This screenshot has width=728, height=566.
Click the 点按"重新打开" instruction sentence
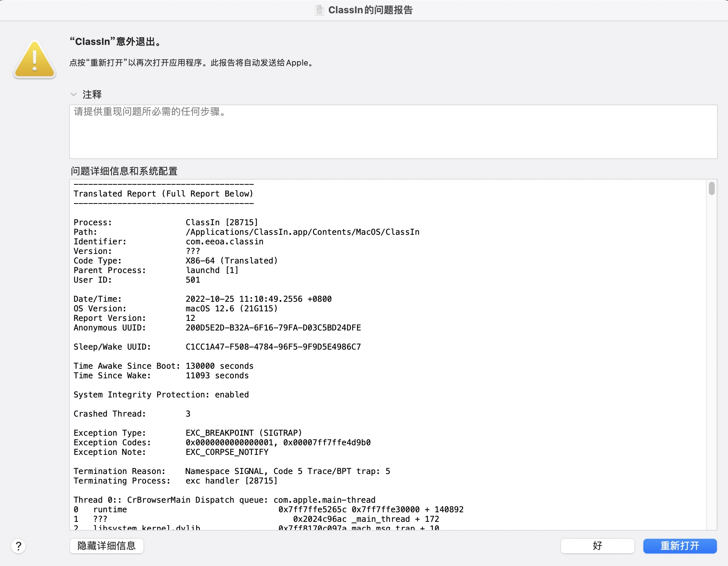click(x=191, y=63)
